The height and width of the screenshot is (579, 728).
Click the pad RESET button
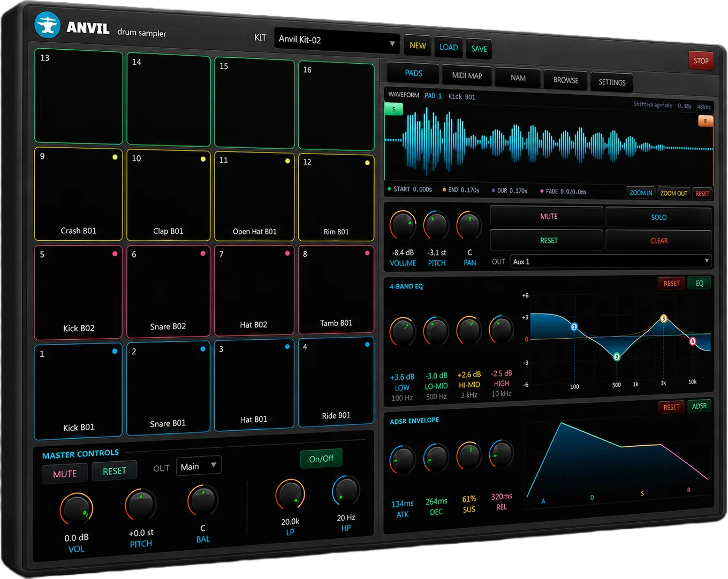(x=547, y=240)
